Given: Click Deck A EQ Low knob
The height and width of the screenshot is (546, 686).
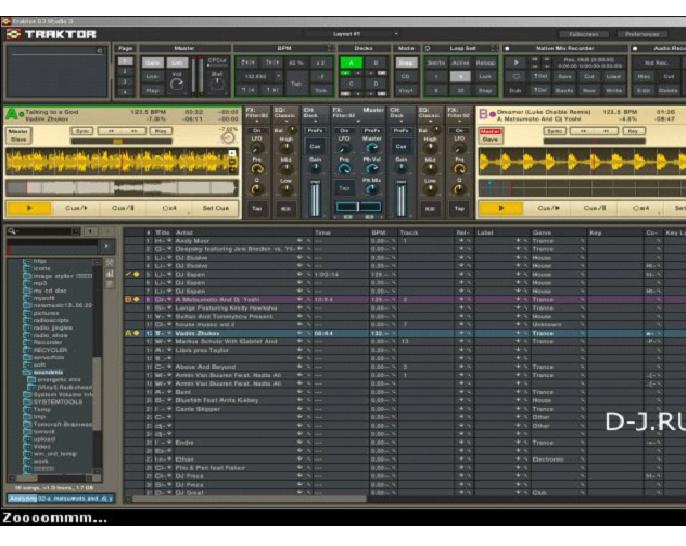Looking at the screenshot, I should 286,189.
